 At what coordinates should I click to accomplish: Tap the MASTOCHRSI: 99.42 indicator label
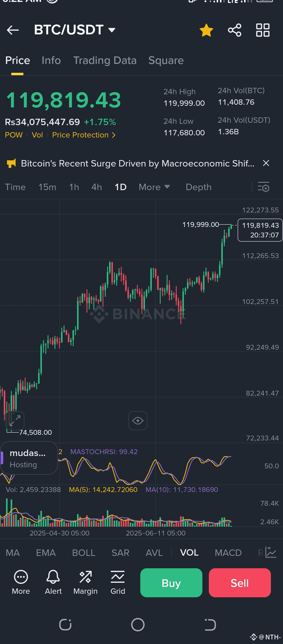tap(104, 452)
